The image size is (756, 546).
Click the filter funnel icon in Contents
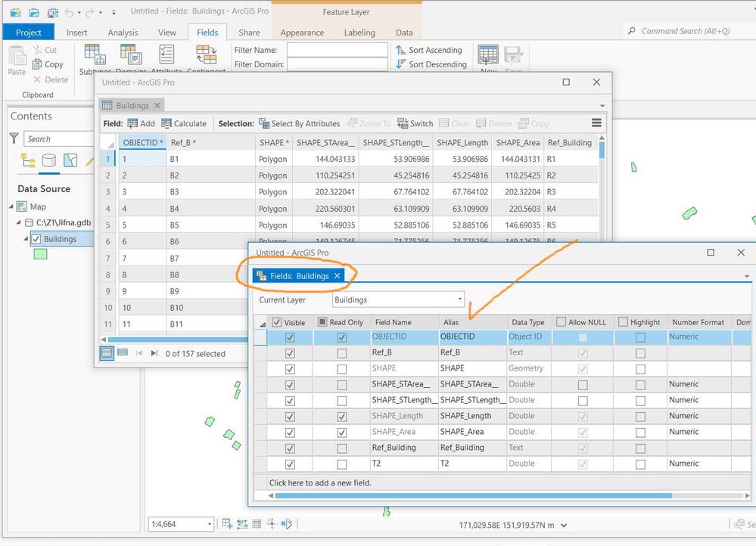tap(14, 138)
